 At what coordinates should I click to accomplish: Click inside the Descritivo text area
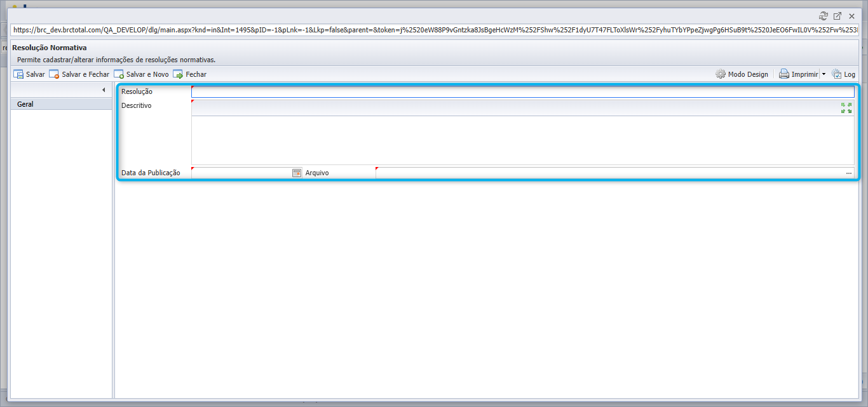(x=523, y=140)
